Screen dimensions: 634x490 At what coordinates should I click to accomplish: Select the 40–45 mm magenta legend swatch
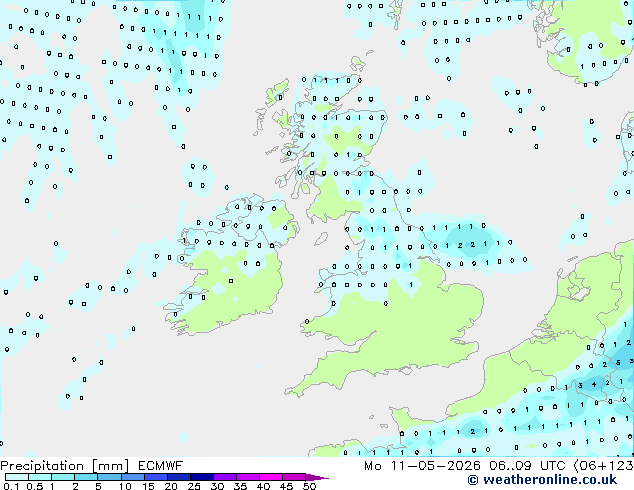pos(271,477)
